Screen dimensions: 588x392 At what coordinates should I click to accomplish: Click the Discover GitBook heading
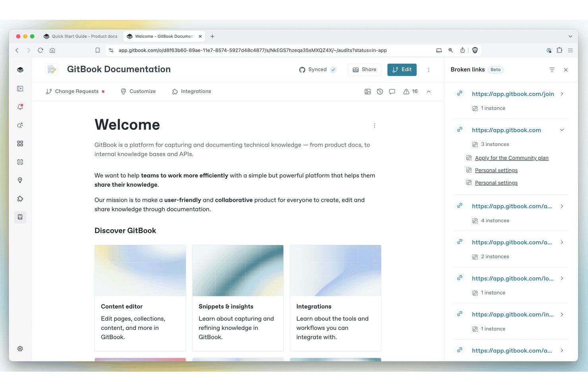click(x=125, y=231)
